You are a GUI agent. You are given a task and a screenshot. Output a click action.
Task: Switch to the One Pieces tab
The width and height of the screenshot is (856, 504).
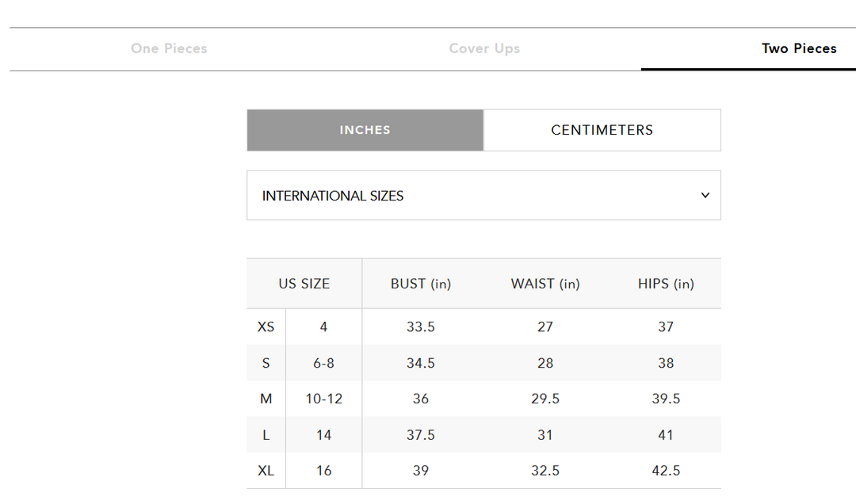(169, 48)
